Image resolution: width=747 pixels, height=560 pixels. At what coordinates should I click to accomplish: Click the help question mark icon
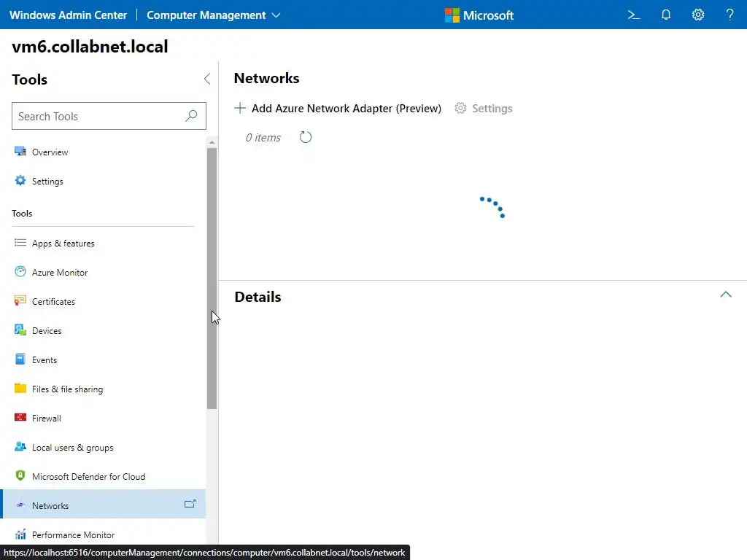(729, 15)
